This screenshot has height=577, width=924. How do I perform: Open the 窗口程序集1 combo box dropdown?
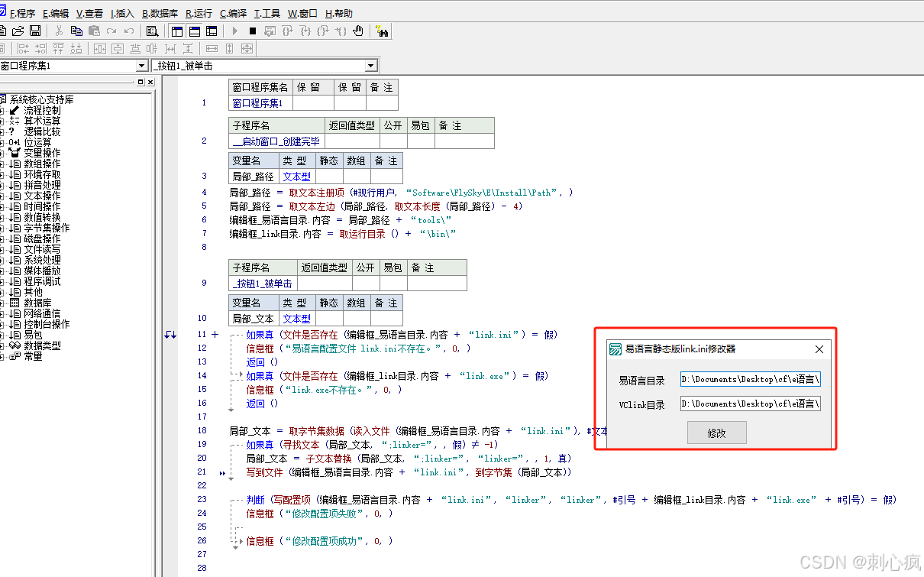(141, 66)
